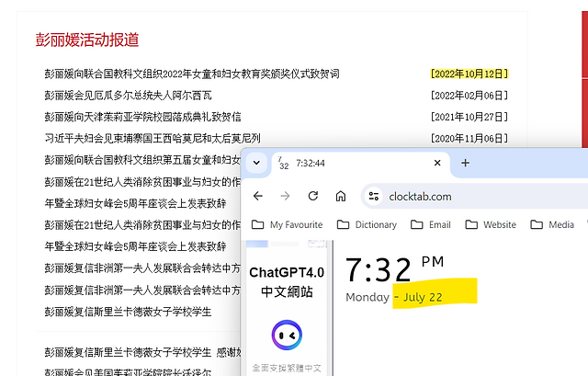Open article 彭丽媛复信斯里兰卡德薇女子学校学生 in upper list

click(128, 312)
